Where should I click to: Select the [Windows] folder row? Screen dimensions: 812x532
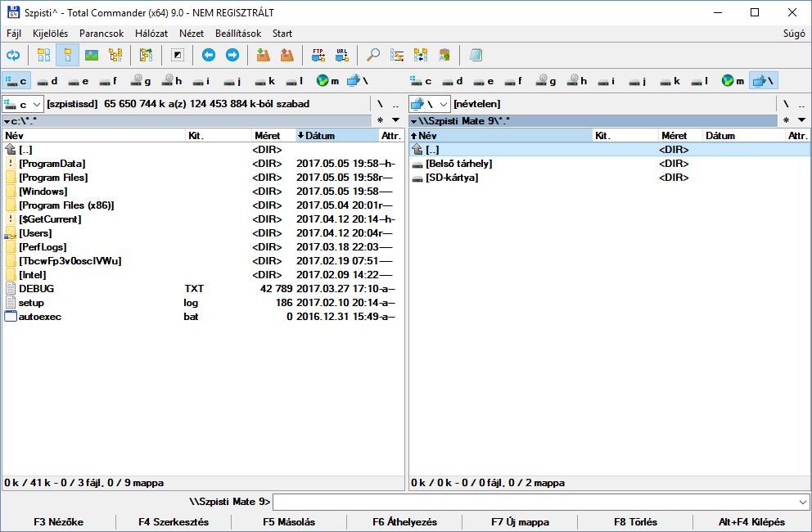click(x=203, y=192)
